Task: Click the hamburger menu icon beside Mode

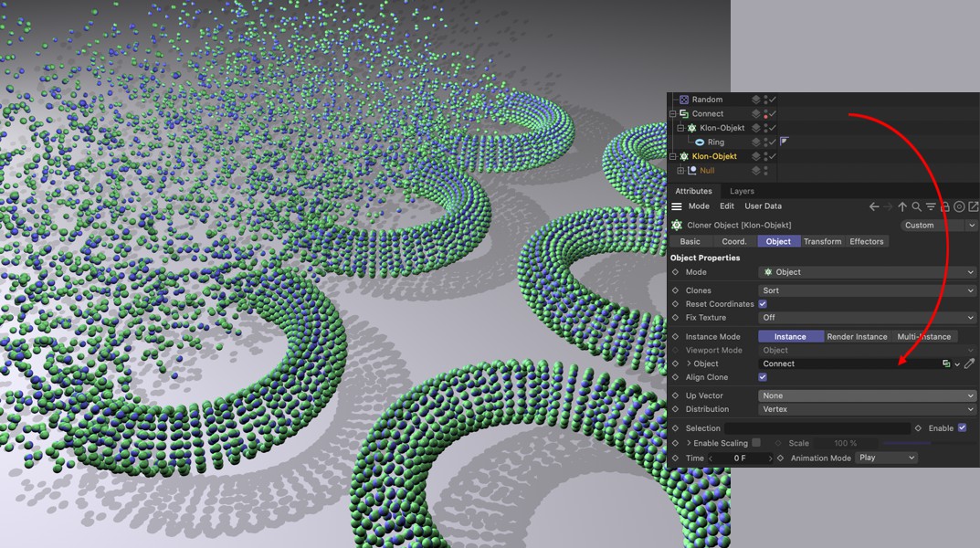Action: (x=677, y=206)
